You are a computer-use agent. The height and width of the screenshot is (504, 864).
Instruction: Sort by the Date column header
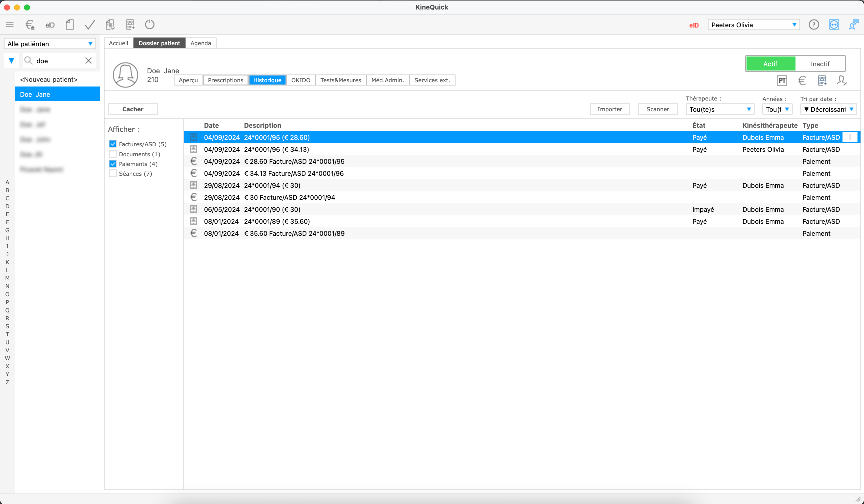pos(211,125)
